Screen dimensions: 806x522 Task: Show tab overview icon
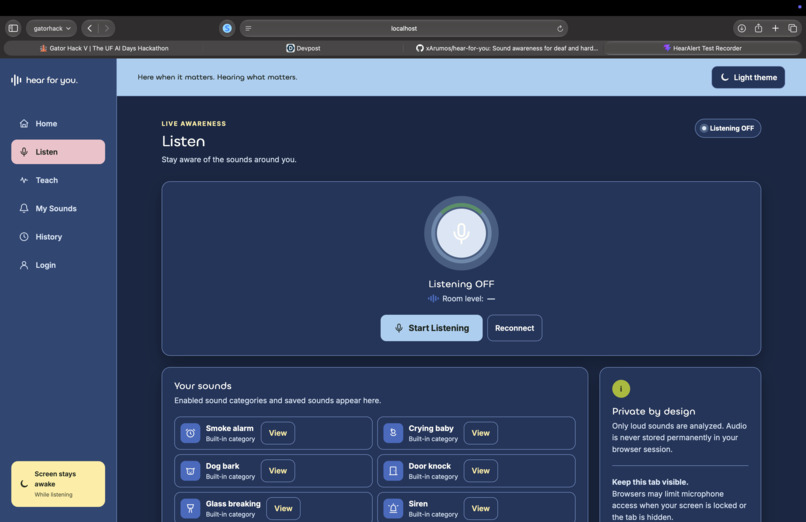[x=793, y=28]
